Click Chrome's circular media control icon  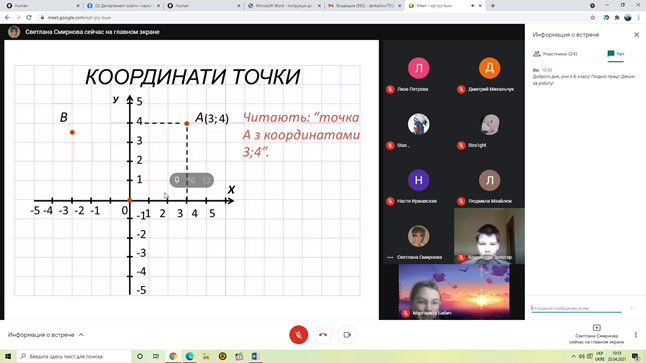pyautogui.click(x=592, y=6)
